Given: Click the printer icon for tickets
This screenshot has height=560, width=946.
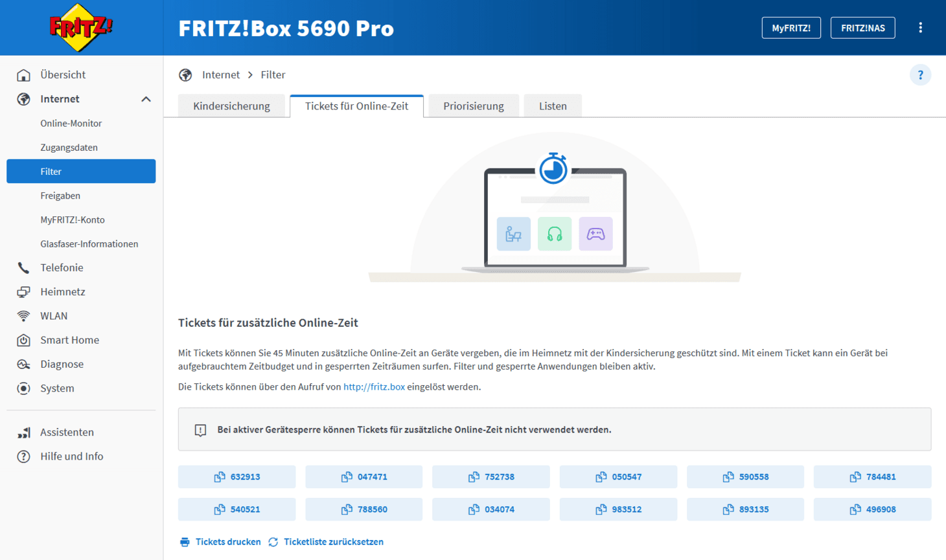Looking at the screenshot, I should (185, 542).
